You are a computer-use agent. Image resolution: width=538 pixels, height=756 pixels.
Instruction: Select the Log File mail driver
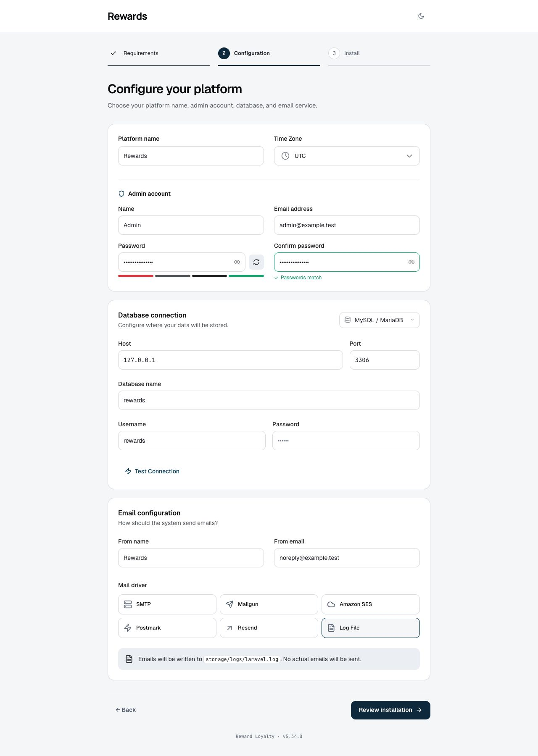tap(371, 628)
